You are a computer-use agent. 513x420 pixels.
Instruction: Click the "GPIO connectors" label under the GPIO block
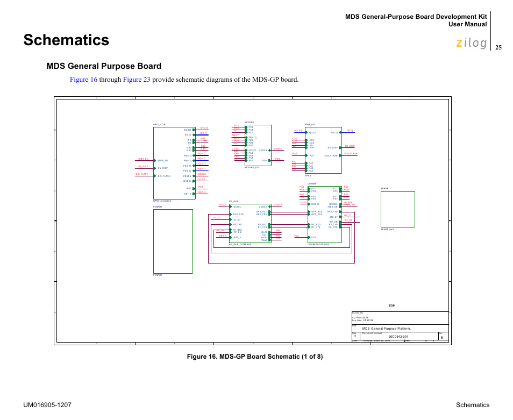coord(162,201)
